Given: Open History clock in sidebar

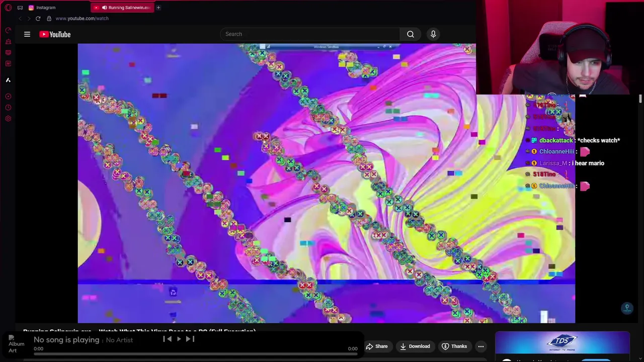Looking at the screenshot, I should click(x=8, y=108).
